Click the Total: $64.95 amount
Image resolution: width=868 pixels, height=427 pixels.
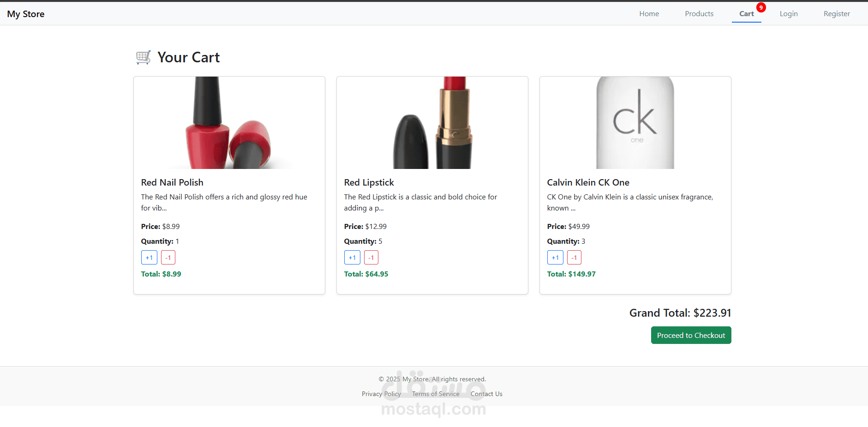(x=366, y=274)
